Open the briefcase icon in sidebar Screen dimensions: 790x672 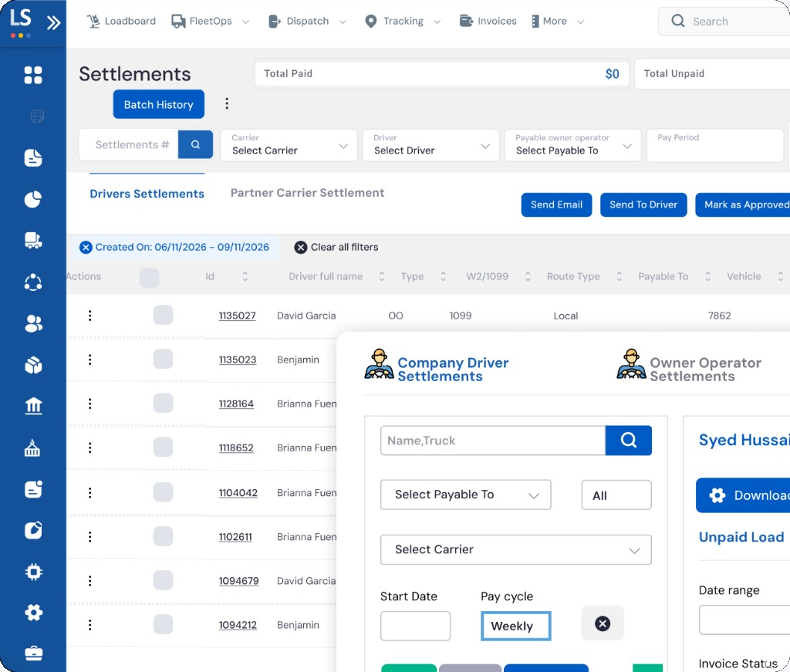point(33,653)
